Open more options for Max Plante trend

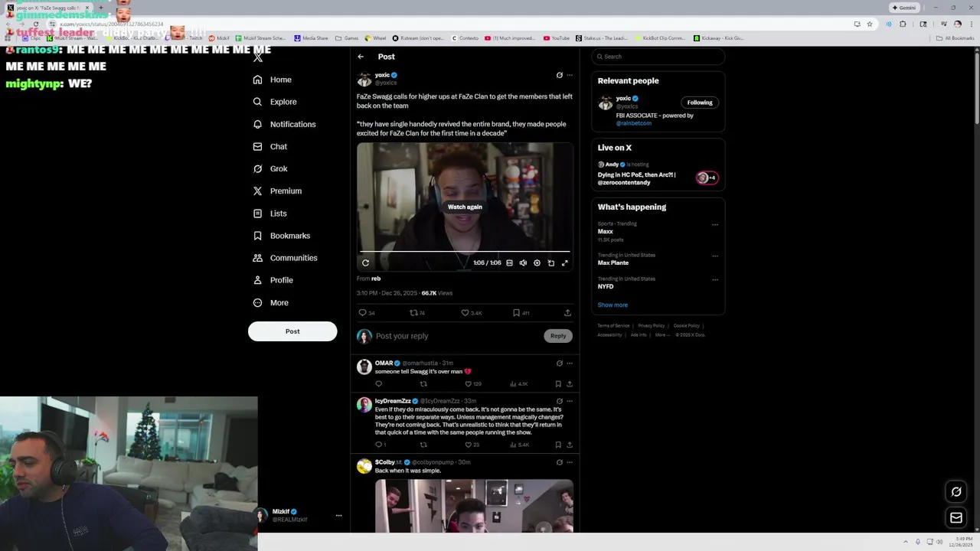[x=715, y=256]
